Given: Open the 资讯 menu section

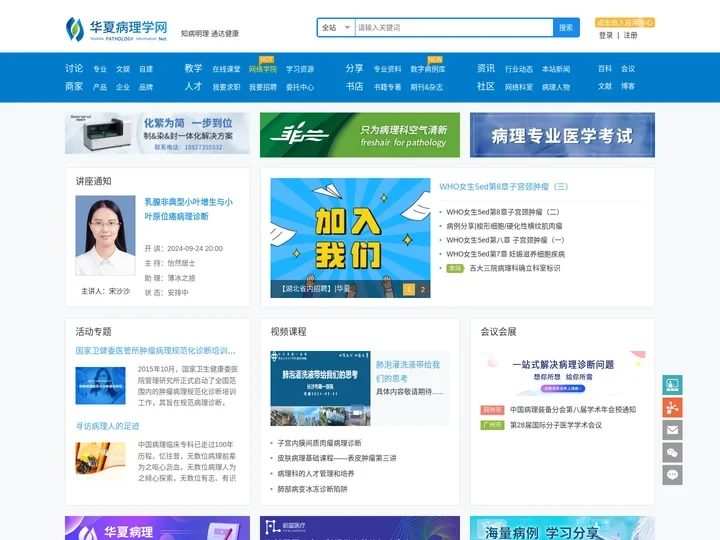Looking at the screenshot, I should pyautogui.click(x=486, y=68).
